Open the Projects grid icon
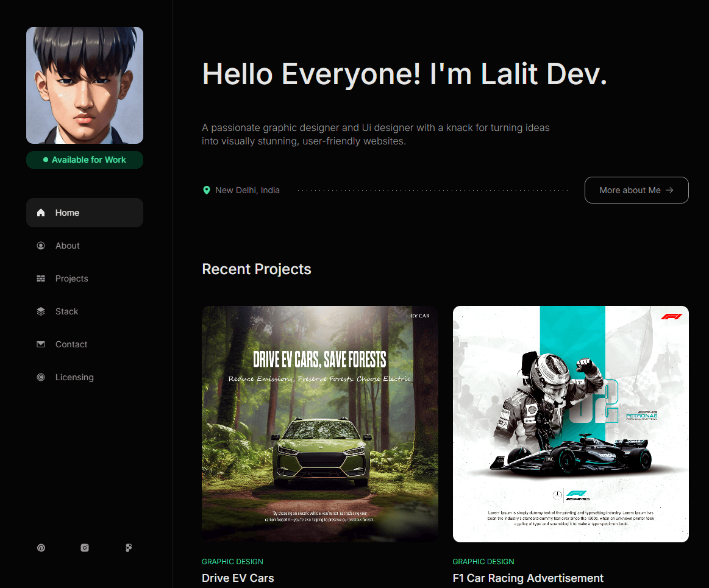Image resolution: width=709 pixels, height=588 pixels. [x=40, y=278]
